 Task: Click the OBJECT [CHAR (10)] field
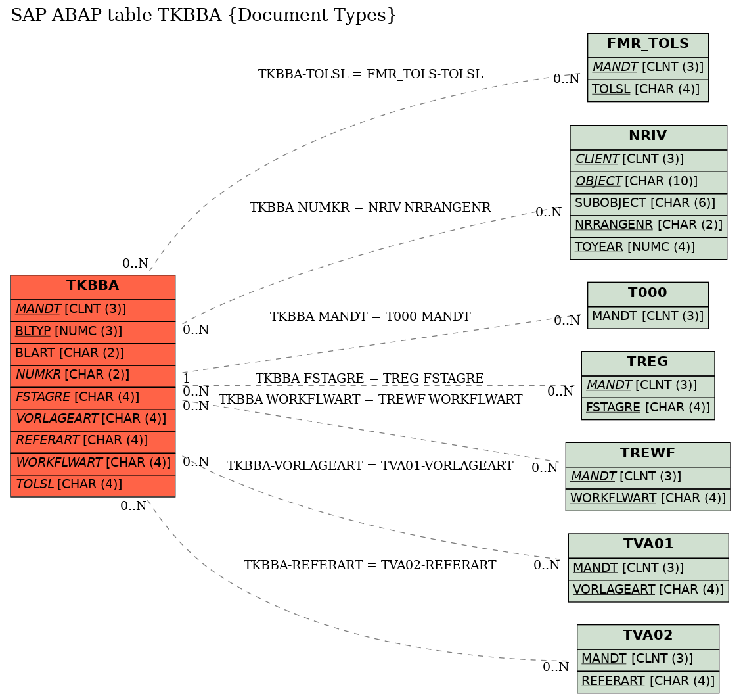[x=648, y=183]
